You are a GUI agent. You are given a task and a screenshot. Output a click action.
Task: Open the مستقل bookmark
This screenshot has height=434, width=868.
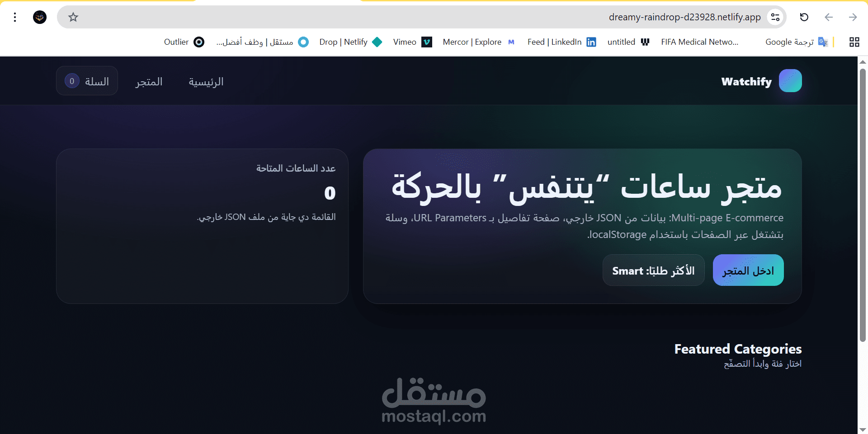coord(263,42)
